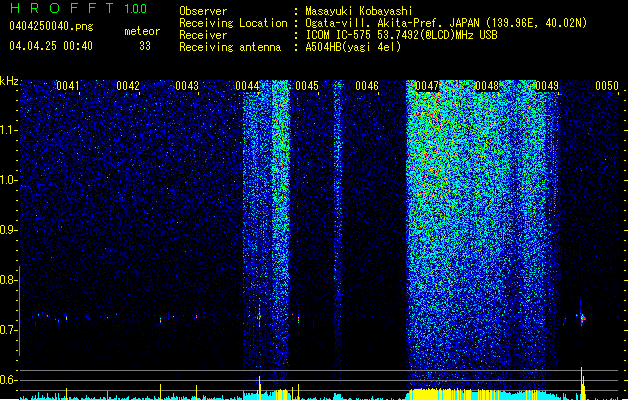
Task: Click the 1.0 kHz axis label
Action: [x=7, y=180]
